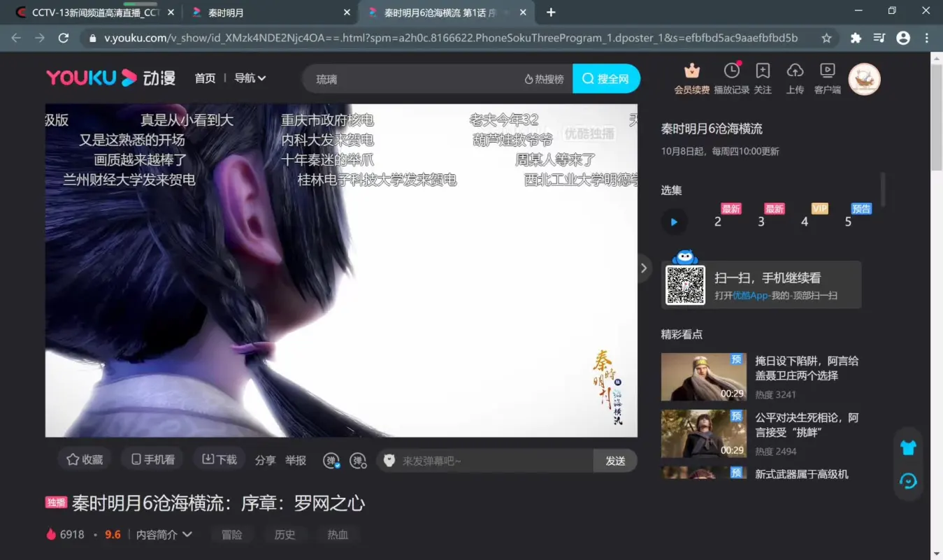This screenshot has height=560, width=943.
Task: Click the hot flame 6918 icon
Action: pos(51,534)
